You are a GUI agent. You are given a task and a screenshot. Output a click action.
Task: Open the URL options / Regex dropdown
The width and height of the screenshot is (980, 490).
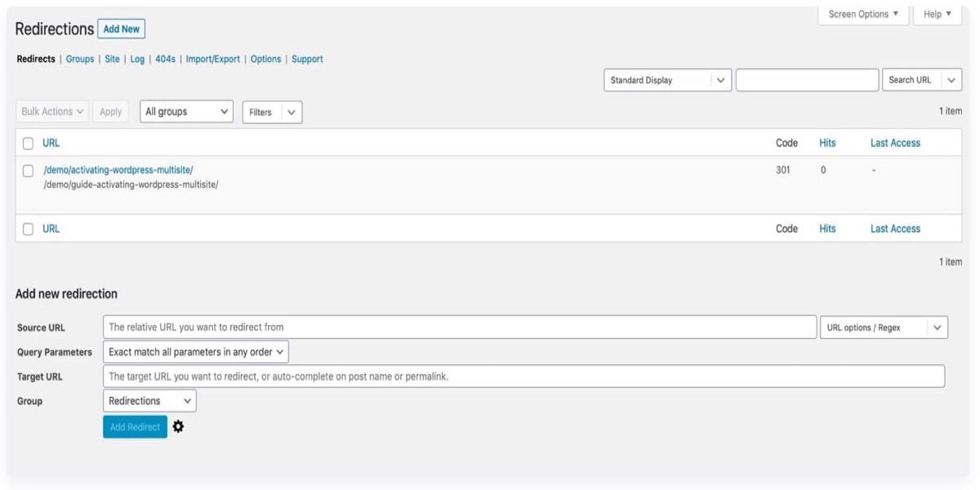(884, 327)
